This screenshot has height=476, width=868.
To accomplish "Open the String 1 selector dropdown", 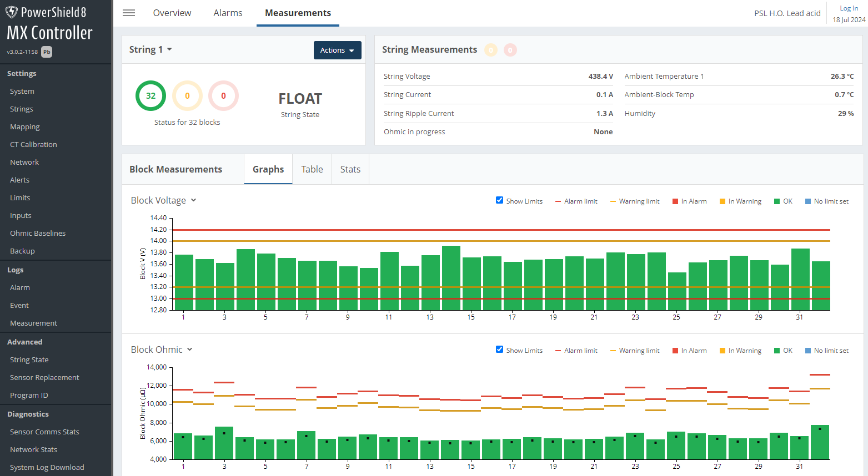I will [x=150, y=49].
